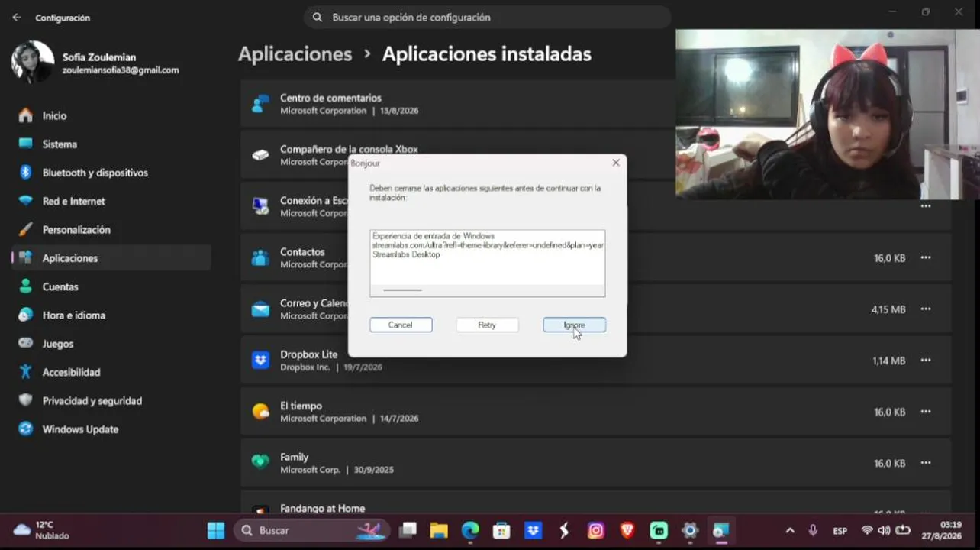The image size is (980, 550).
Task: Open Instagram from the taskbar
Action: [596, 530]
